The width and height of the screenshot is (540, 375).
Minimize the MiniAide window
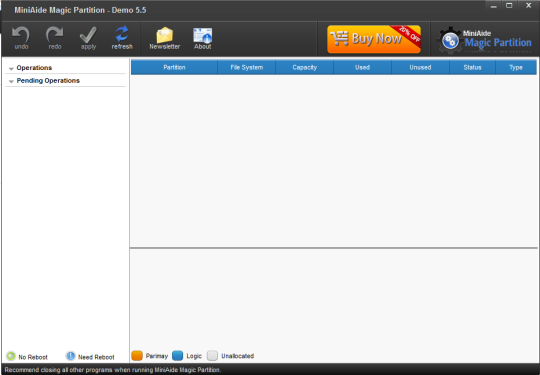point(494,6)
